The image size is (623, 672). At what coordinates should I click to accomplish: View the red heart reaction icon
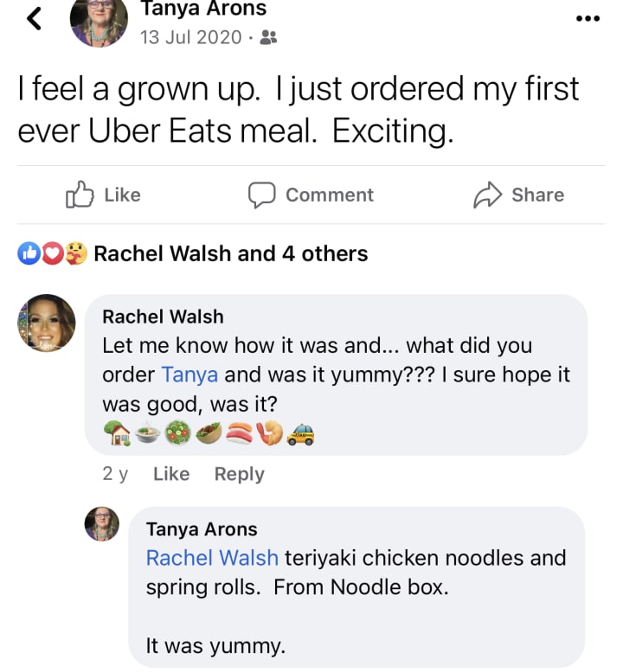click(x=53, y=253)
